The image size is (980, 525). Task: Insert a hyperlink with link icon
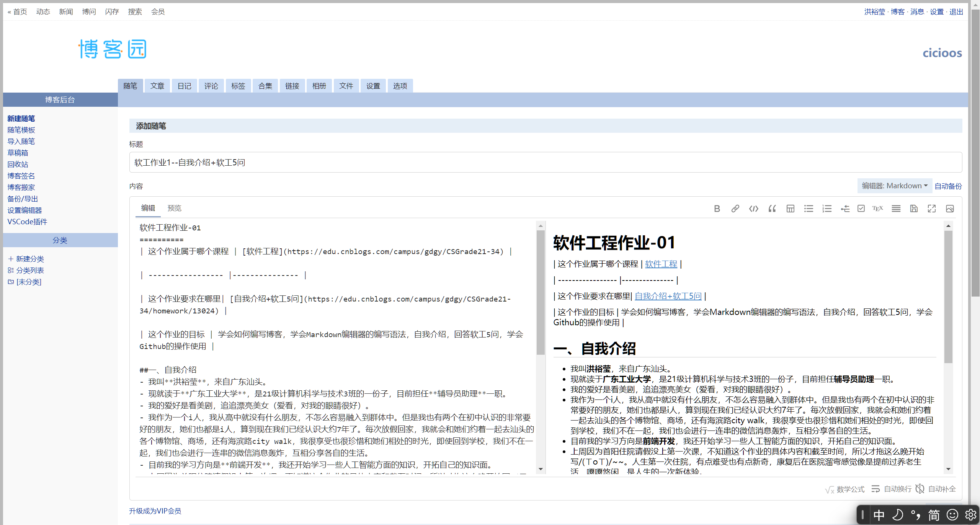[x=735, y=209]
